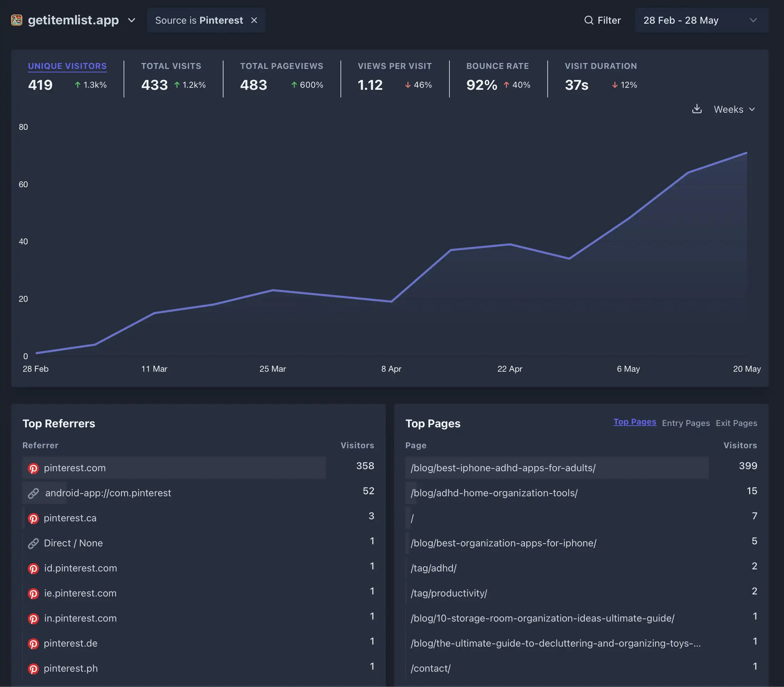This screenshot has width=784, height=687.
Task: Filter by android-app://com.pinterest referrer
Action: tap(108, 493)
